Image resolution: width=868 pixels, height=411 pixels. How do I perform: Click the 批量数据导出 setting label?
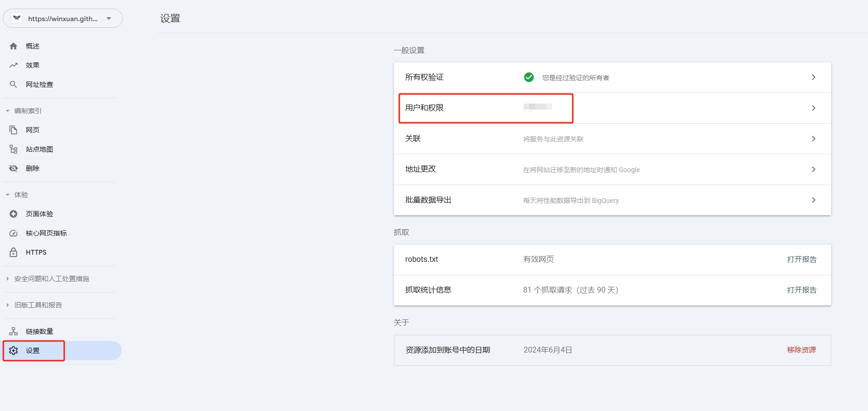pos(428,200)
